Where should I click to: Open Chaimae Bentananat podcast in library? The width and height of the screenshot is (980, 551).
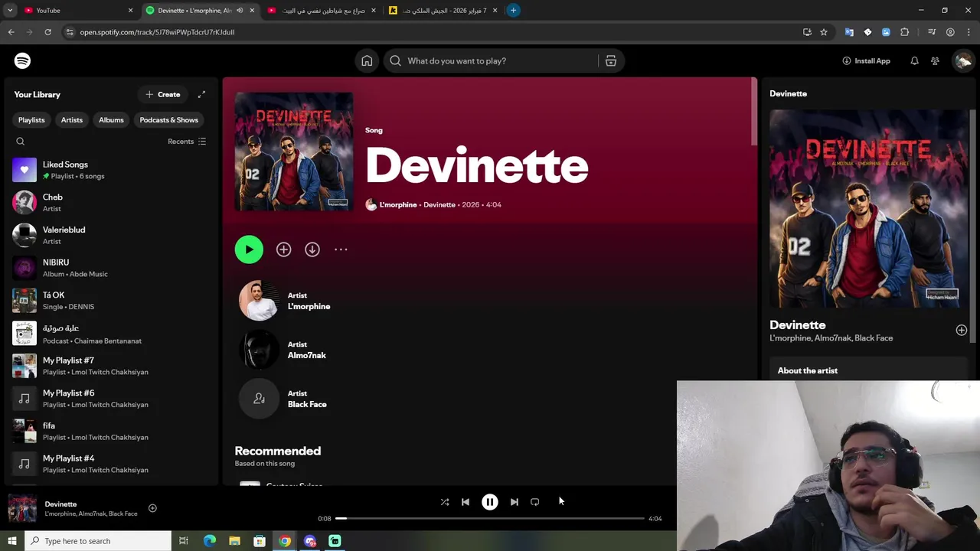[x=110, y=334]
